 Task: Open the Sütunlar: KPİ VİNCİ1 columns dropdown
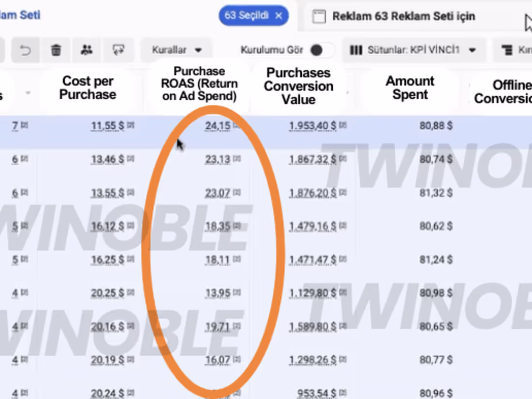(x=413, y=50)
